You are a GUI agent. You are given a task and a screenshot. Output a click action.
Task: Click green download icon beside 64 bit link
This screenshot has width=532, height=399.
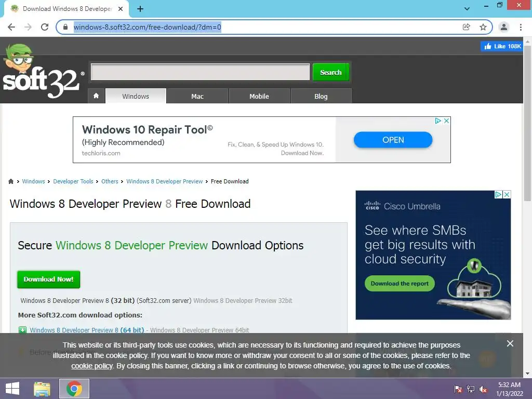click(22, 330)
